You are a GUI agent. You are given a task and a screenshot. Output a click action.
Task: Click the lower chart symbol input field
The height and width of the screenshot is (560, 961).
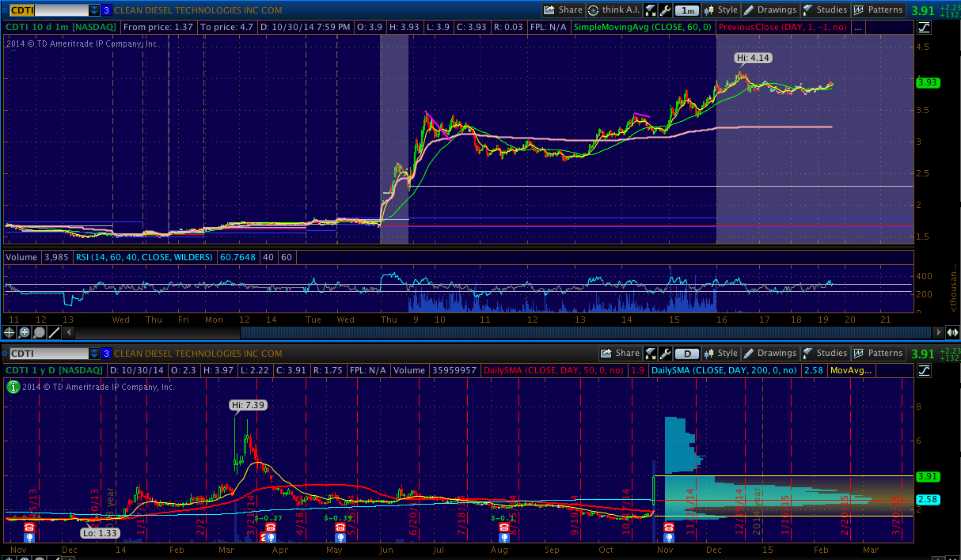pyautogui.click(x=46, y=354)
